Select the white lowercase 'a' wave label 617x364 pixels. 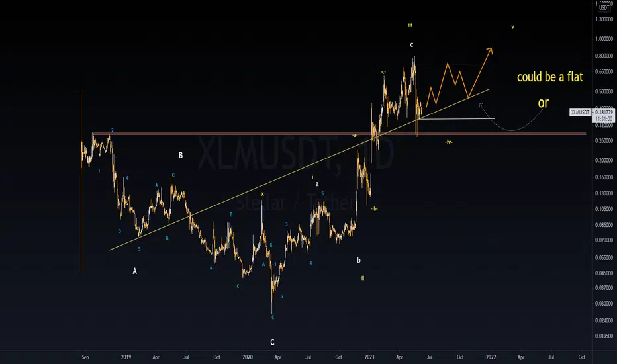[316, 184]
